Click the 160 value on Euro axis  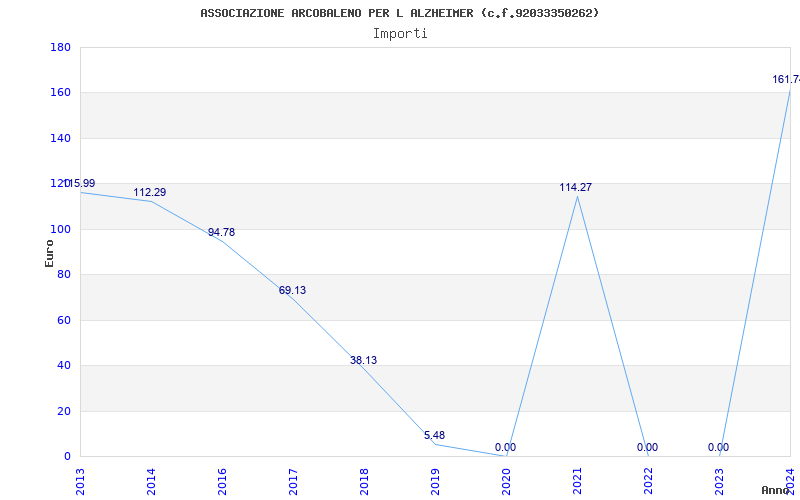point(60,93)
